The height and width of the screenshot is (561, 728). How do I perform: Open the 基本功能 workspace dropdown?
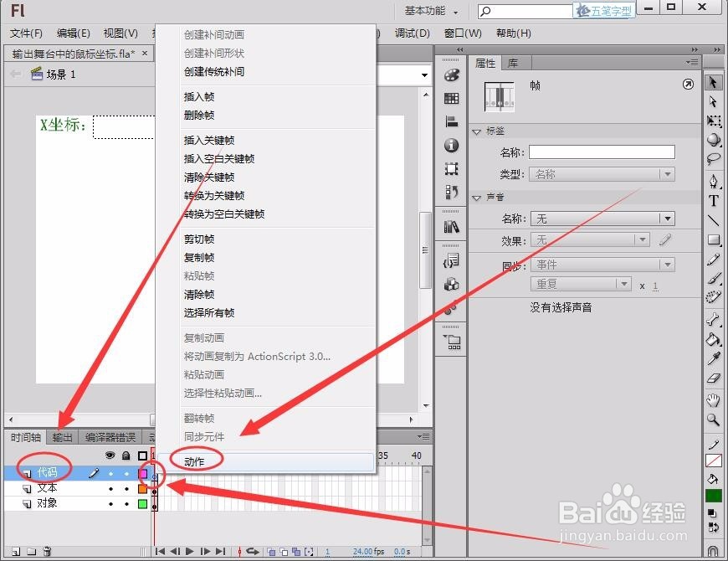[431, 11]
